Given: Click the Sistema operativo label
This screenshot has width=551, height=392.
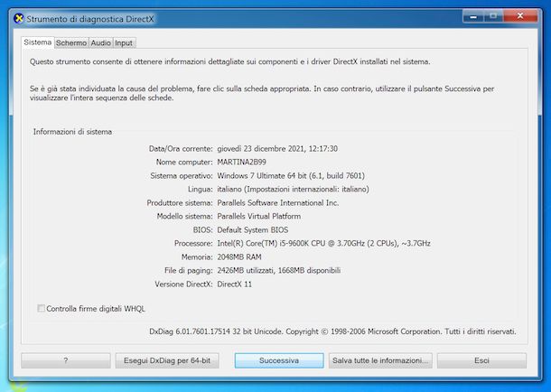Looking at the screenshot, I should click(x=182, y=175).
